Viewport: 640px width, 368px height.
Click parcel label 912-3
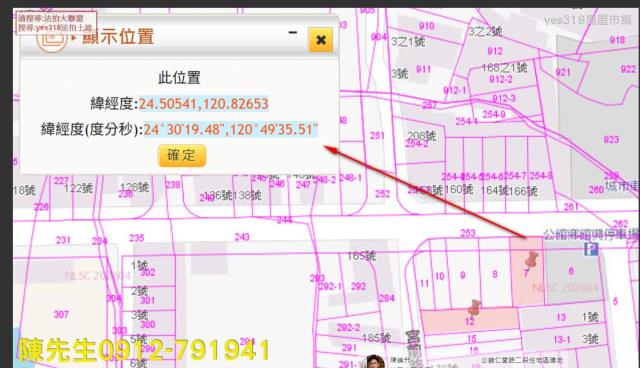click(504, 98)
